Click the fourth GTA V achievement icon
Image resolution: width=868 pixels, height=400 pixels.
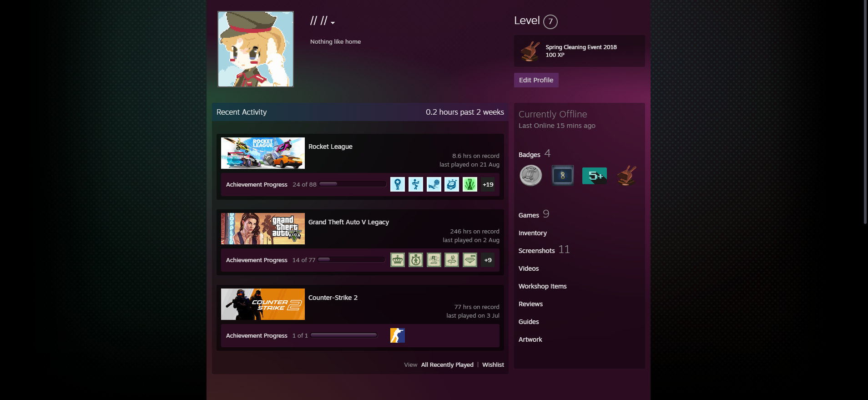pyautogui.click(x=452, y=260)
